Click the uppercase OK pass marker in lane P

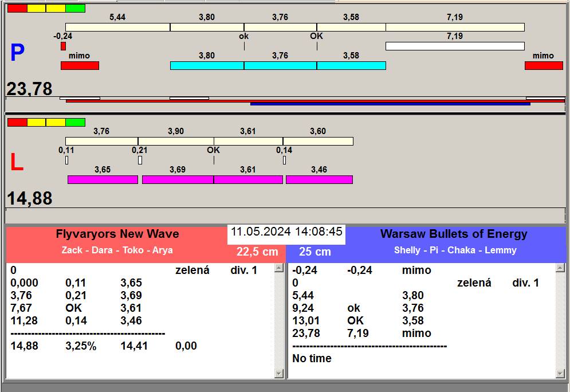click(x=316, y=36)
